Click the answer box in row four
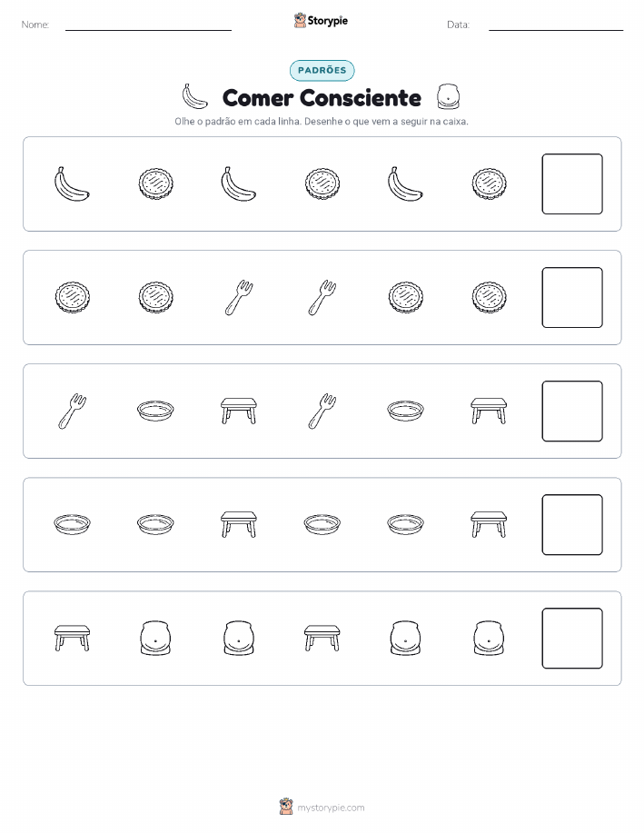 coord(572,524)
